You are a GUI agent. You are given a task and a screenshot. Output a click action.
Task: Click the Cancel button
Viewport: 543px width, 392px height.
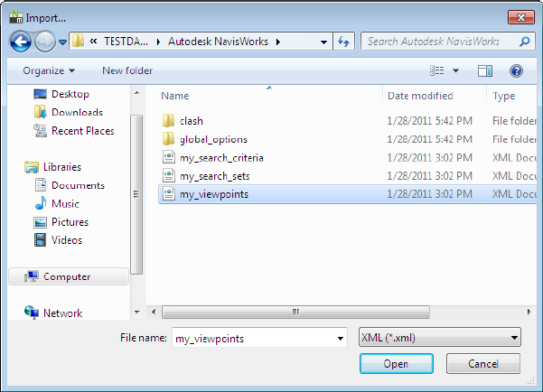(x=483, y=364)
